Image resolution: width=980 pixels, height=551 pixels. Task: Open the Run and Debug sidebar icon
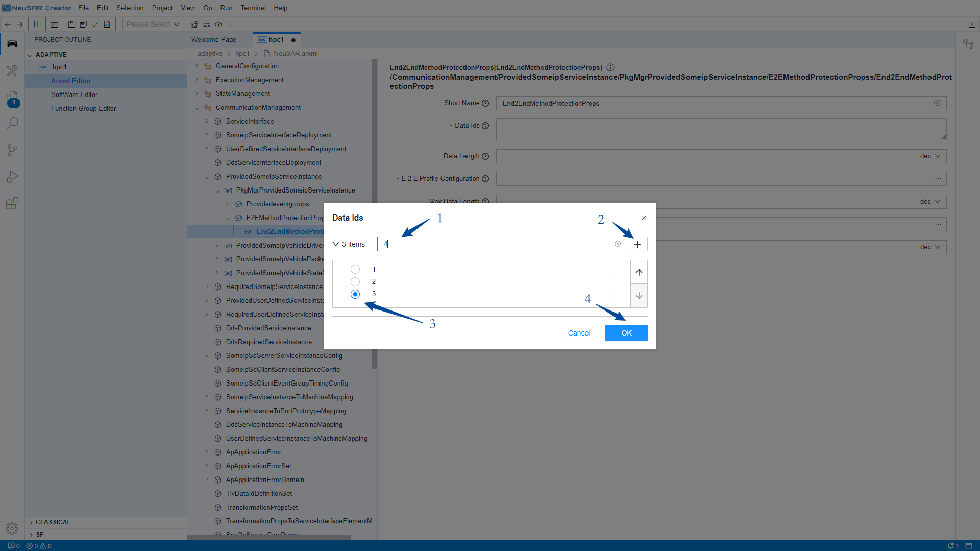[x=12, y=177]
